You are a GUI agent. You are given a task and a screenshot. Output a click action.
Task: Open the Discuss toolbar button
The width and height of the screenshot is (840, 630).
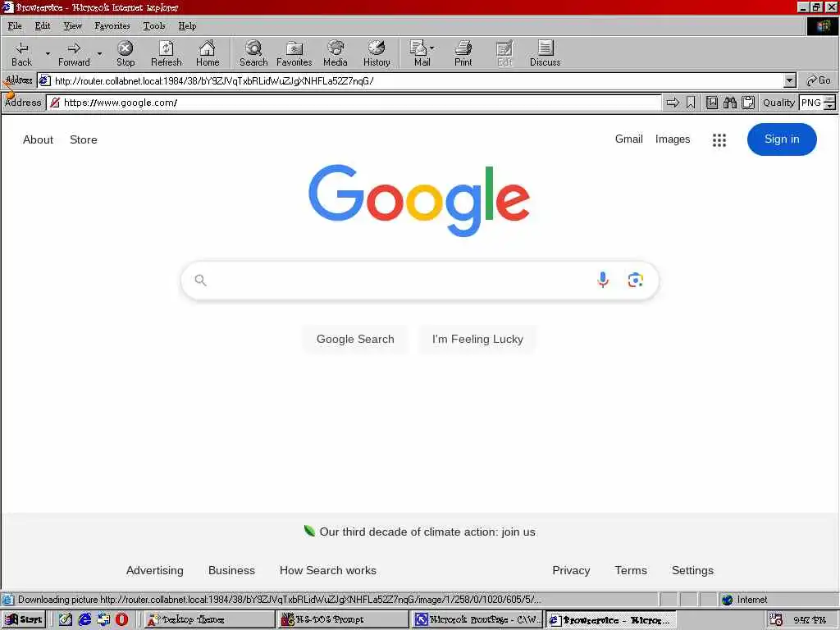[545, 53]
